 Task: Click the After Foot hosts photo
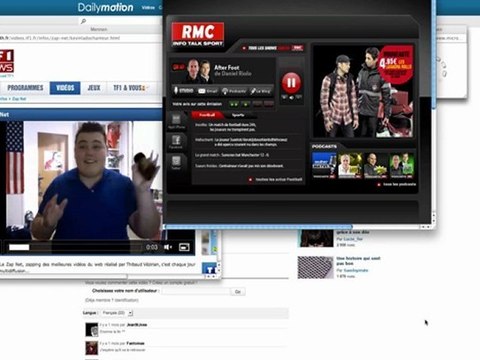[x=199, y=71]
